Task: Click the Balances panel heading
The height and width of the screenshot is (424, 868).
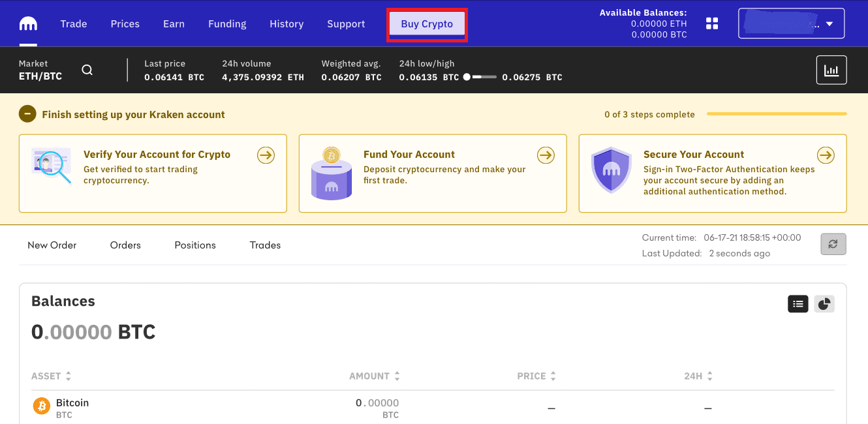Action: click(63, 301)
